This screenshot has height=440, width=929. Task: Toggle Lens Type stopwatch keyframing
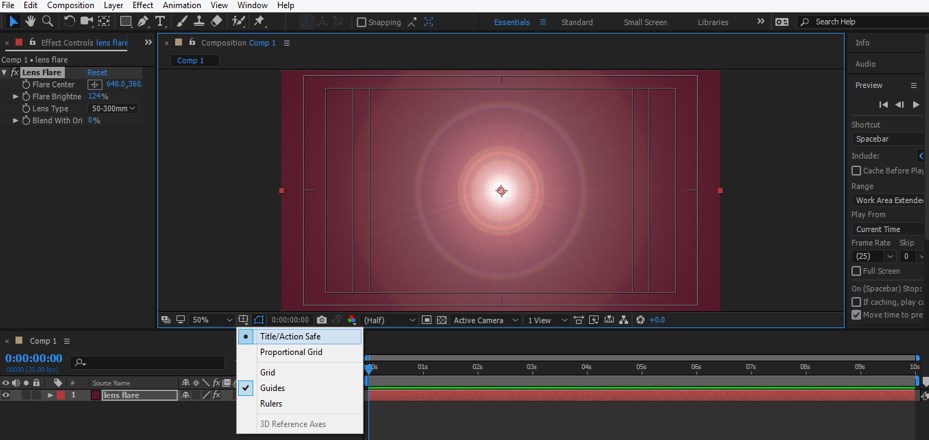pyautogui.click(x=26, y=109)
